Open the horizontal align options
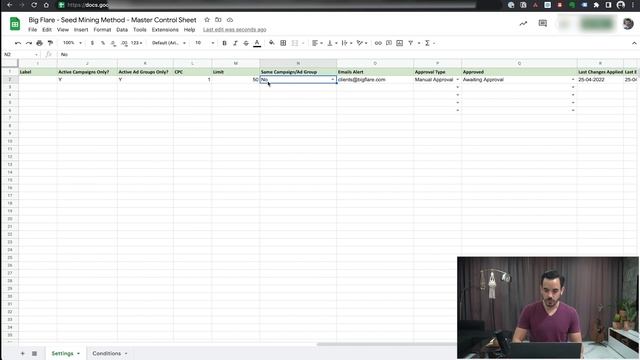This screenshot has width=640, height=360. pos(317,43)
